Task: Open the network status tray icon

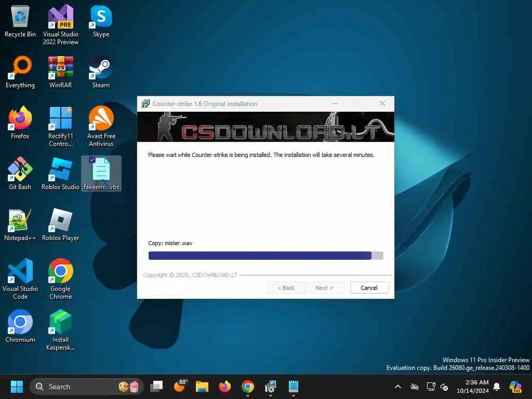Action: tap(431, 387)
